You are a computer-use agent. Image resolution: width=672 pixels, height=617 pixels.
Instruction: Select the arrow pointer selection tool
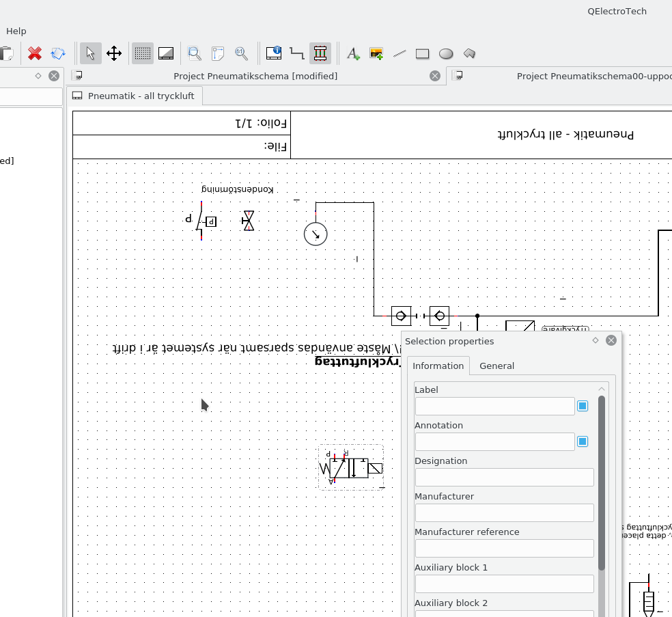90,53
